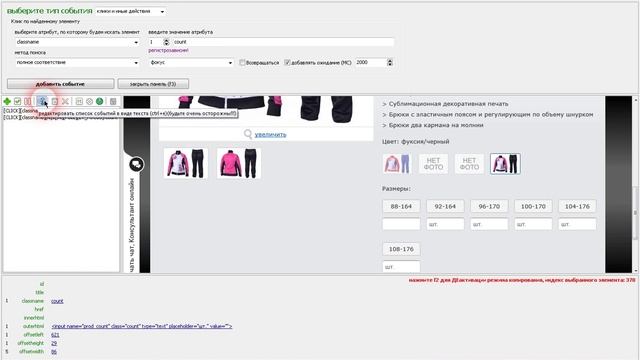Click the offsetleft value 621 link
Viewport: 640px width, 360px height.
55,335
